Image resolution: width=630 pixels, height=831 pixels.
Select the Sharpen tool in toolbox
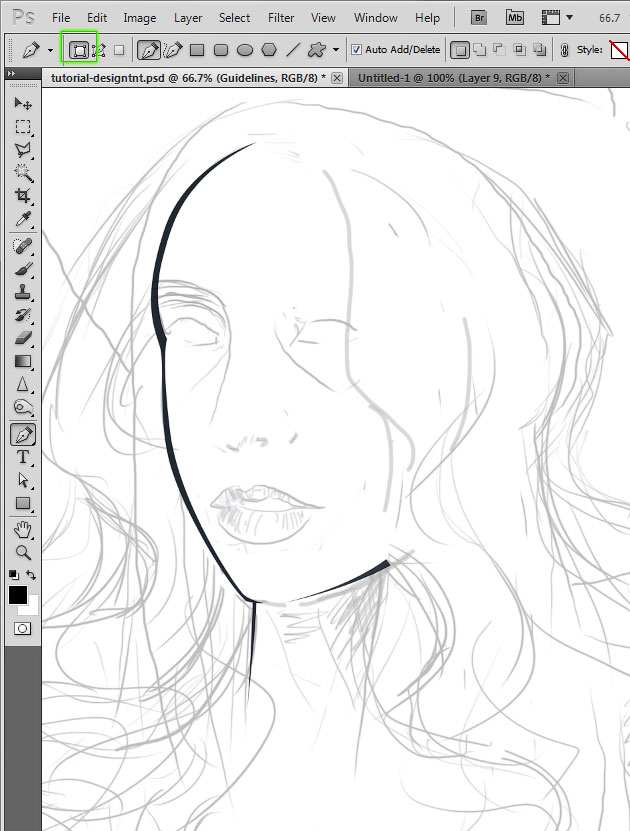pyautogui.click(x=23, y=384)
